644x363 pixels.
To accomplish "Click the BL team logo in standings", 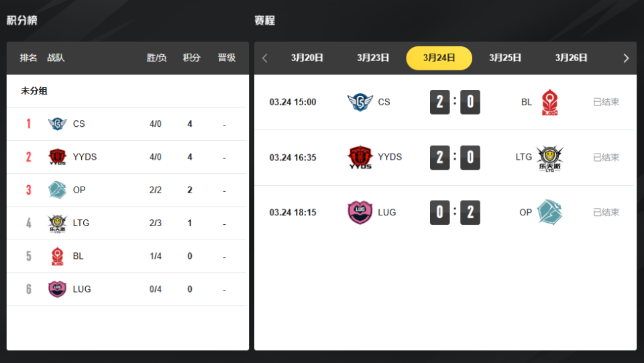I will tap(57, 256).
